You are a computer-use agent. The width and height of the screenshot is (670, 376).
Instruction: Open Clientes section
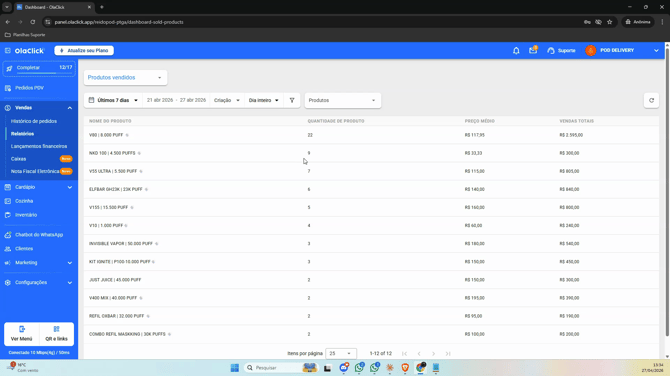click(24, 249)
